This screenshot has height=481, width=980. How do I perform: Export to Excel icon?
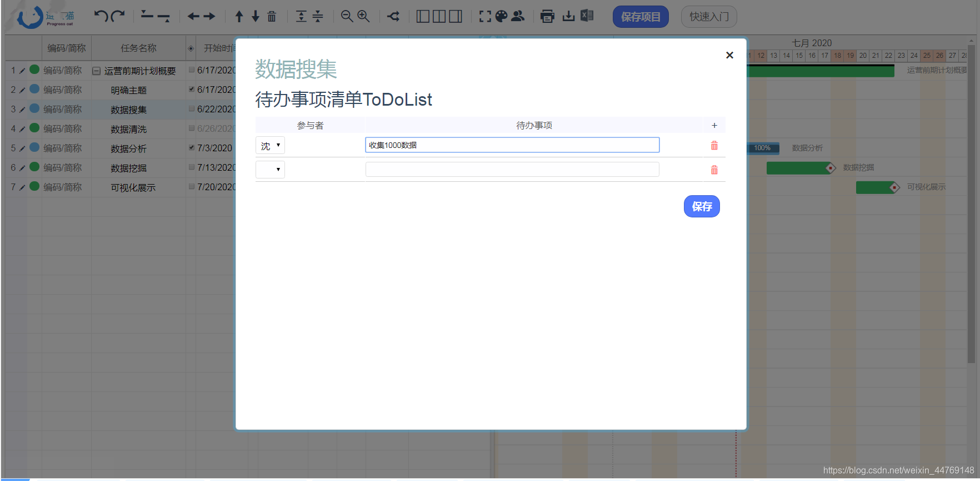(x=587, y=16)
